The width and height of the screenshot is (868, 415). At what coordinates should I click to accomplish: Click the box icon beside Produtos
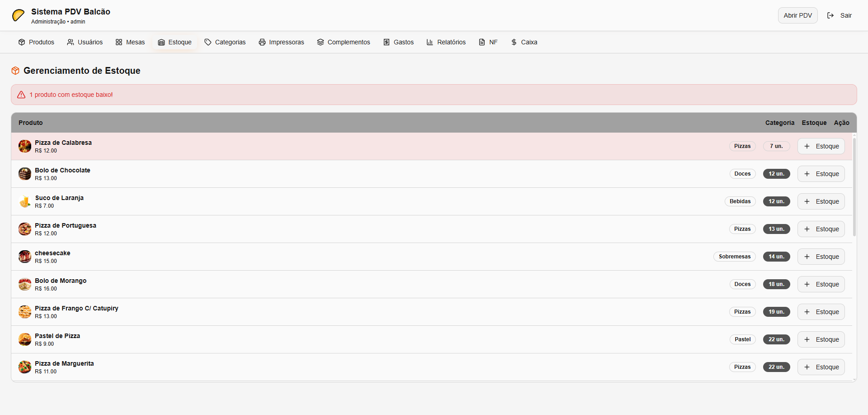22,42
